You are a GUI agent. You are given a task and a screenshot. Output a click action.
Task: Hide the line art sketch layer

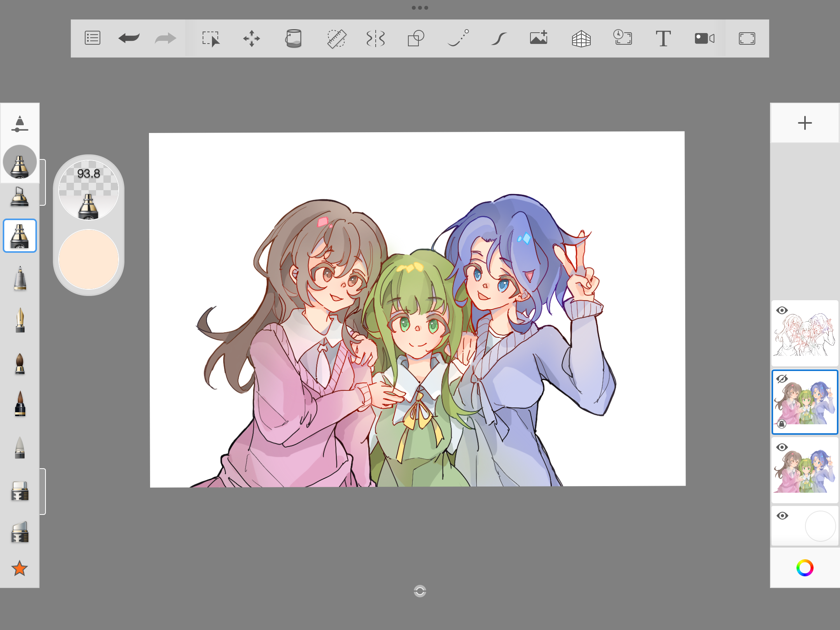click(x=782, y=310)
